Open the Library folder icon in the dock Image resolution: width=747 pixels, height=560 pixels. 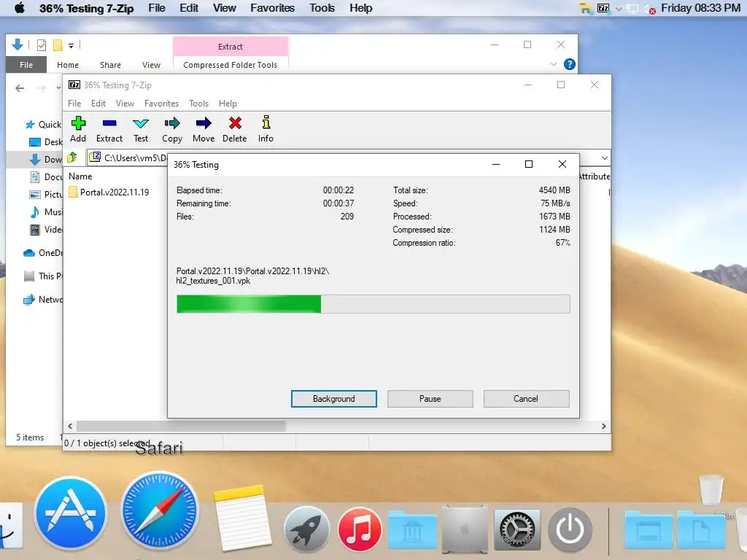tap(412, 531)
